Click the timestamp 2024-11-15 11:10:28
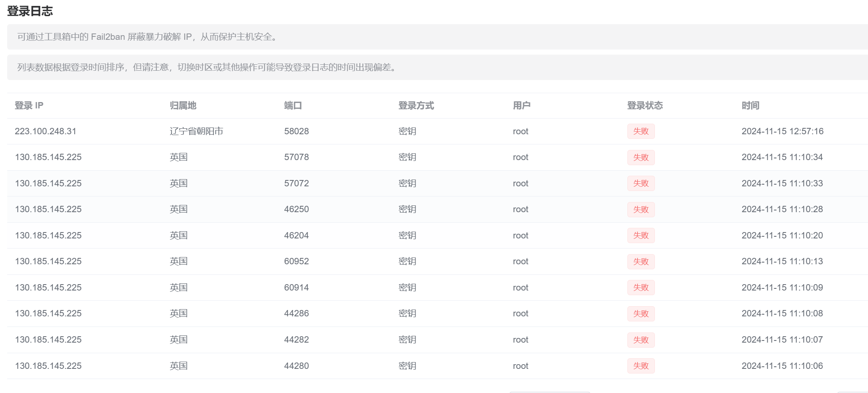The height and width of the screenshot is (393, 868). coord(782,209)
